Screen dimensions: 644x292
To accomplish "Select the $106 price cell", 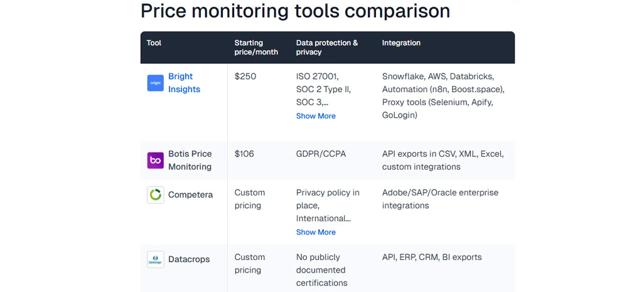I will coord(244,154).
